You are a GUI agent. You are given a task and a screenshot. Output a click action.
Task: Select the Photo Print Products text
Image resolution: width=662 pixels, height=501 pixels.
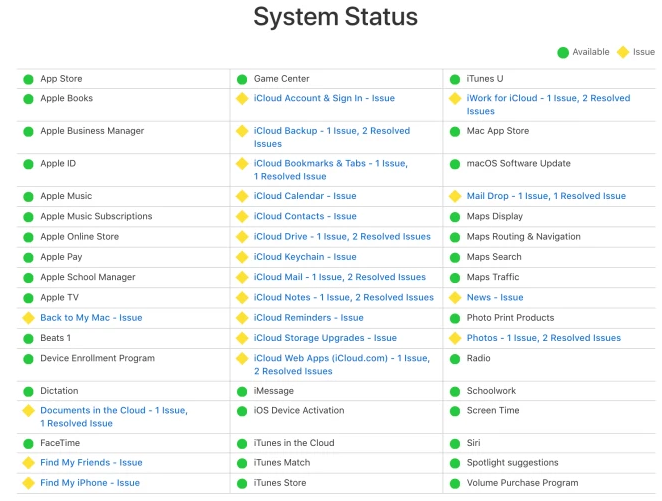tap(510, 318)
